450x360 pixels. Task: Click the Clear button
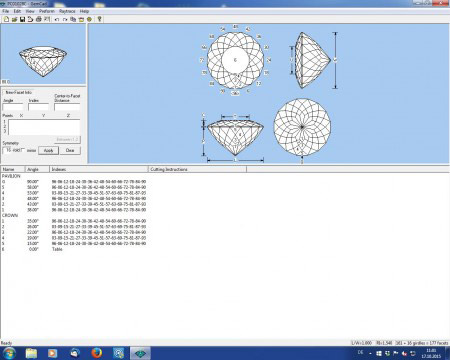point(70,150)
